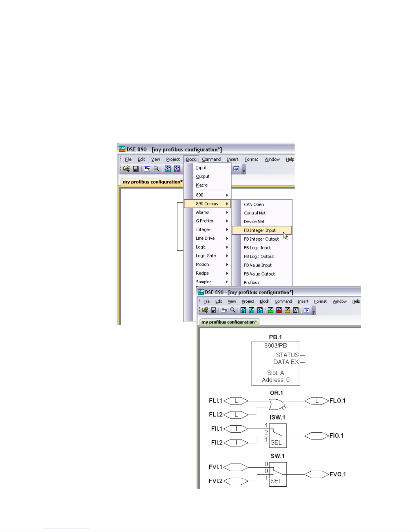Expand the G Profiler submenu

(208, 221)
